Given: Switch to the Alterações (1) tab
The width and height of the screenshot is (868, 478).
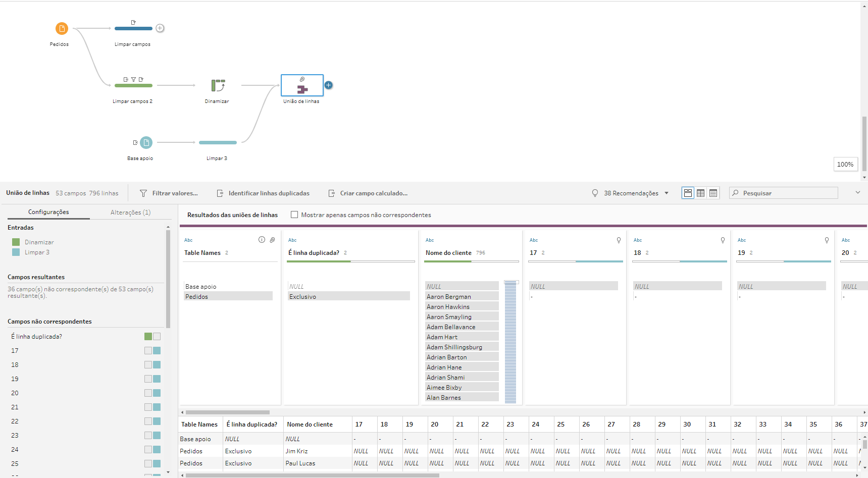Looking at the screenshot, I should point(130,213).
